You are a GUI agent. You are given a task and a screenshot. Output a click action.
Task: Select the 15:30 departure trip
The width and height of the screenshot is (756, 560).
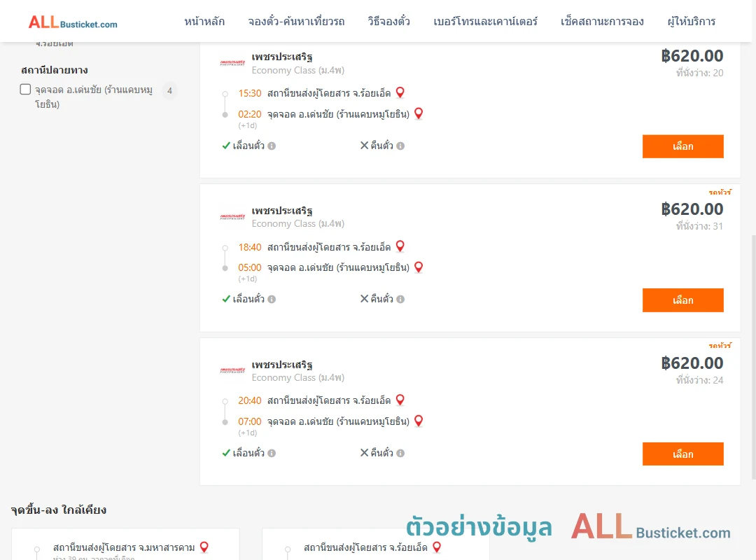click(x=682, y=146)
